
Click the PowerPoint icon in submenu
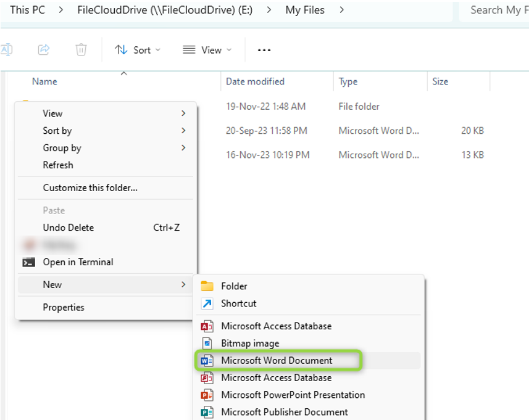pos(207,395)
